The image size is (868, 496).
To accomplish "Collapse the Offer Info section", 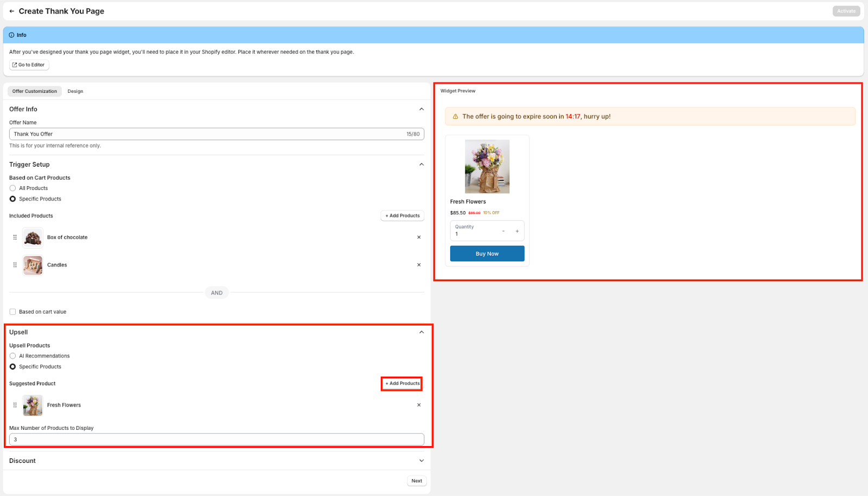I will [x=422, y=109].
